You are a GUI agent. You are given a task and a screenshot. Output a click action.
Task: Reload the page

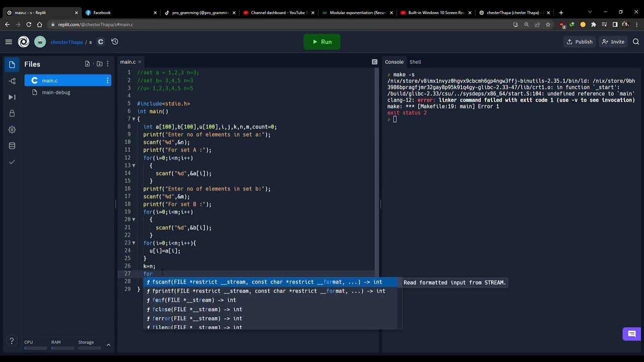[29, 24]
